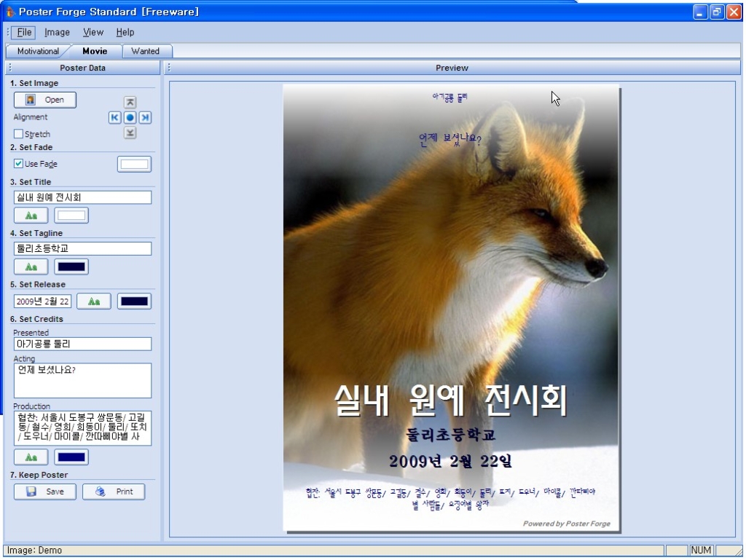
Task: Align image to the top
Action: pyautogui.click(x=130, y=102)
